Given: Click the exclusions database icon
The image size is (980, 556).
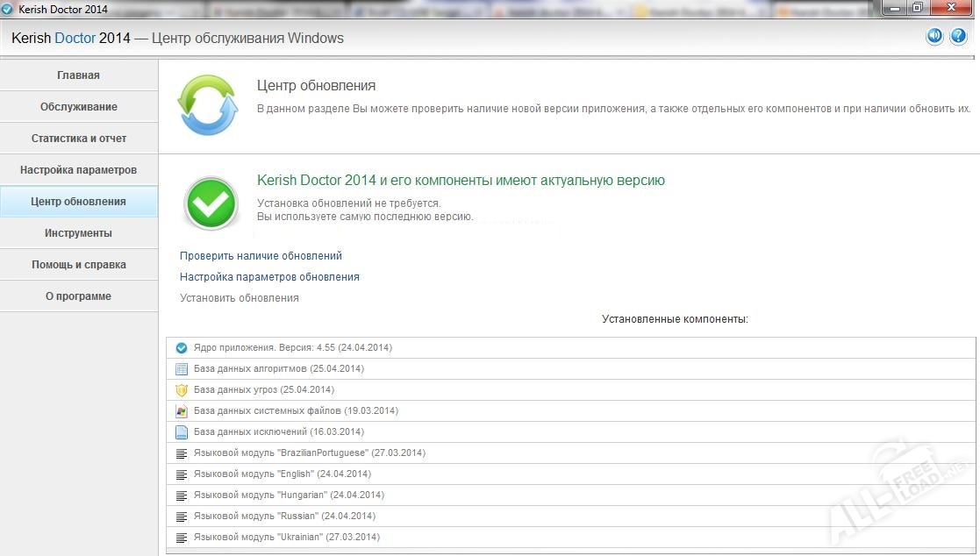Looking at the screenshot, I should 182,431.
